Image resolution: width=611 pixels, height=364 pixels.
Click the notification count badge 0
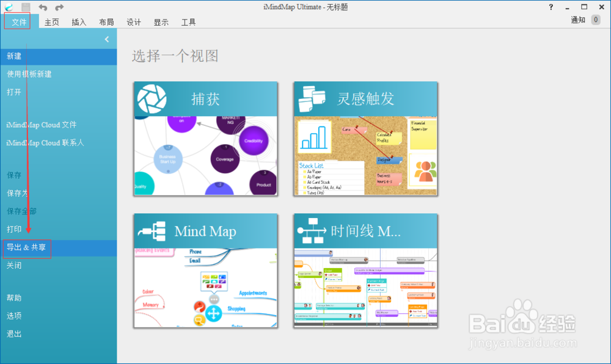coord(596,20)
